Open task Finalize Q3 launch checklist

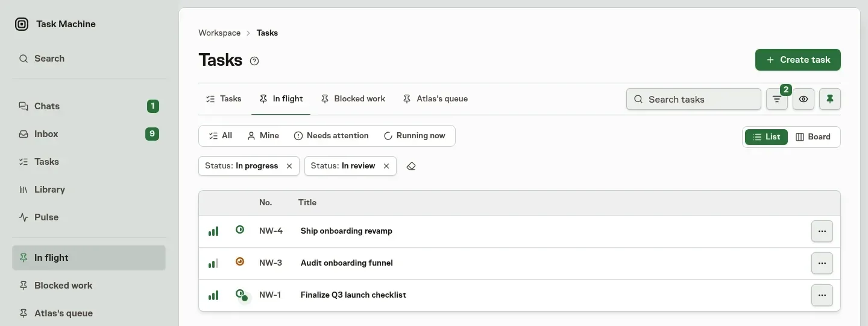[x=353, y=295]
